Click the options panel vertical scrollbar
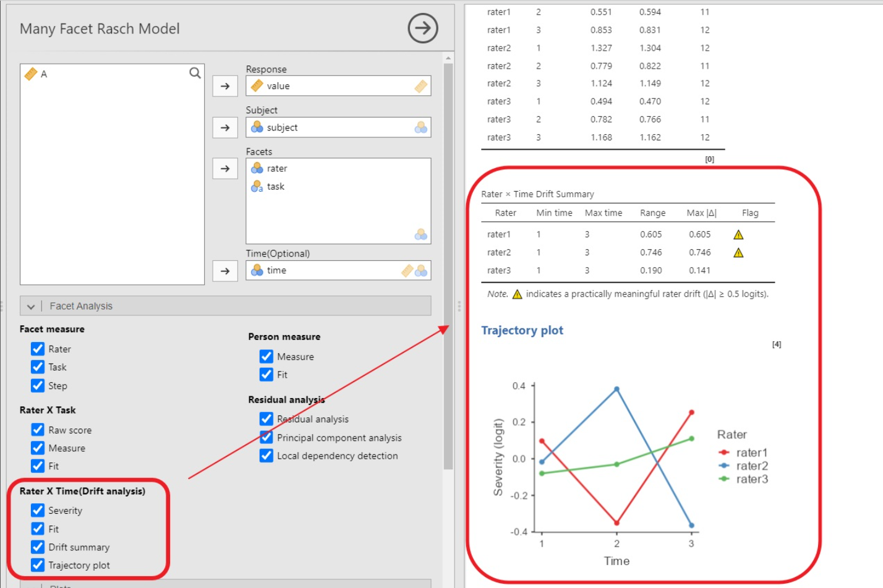 (448, 266)
